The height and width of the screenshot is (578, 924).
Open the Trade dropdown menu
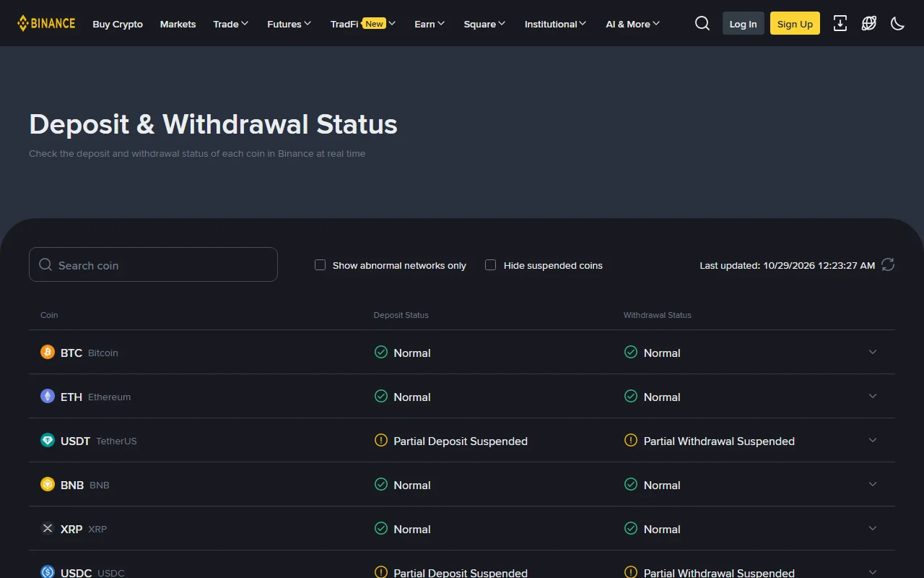[x=231, y=24]
